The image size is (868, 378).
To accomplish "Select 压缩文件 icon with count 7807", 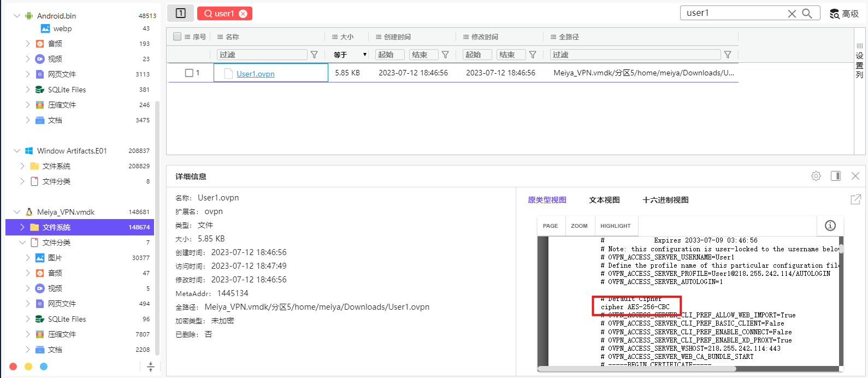I will tap(40, 334).
